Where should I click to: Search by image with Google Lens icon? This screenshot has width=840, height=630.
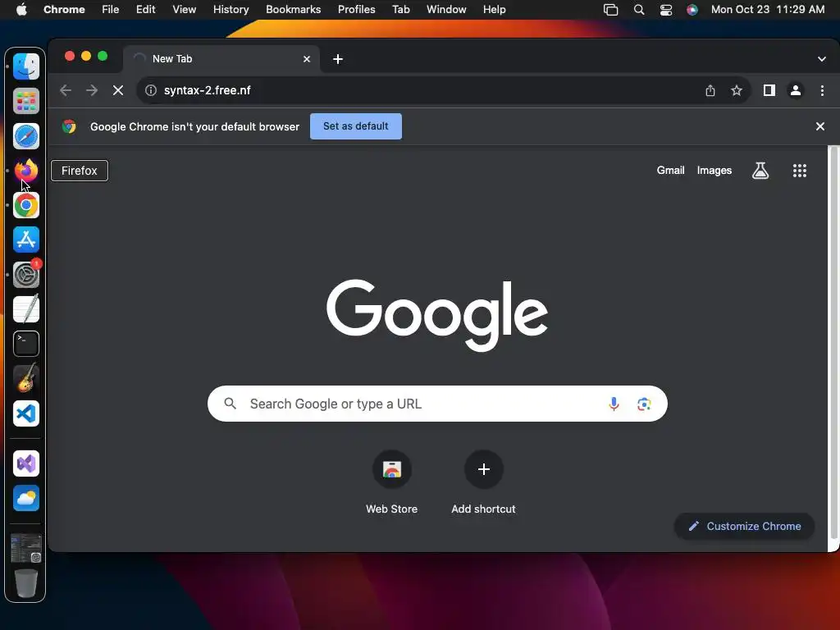pos(644,404)
